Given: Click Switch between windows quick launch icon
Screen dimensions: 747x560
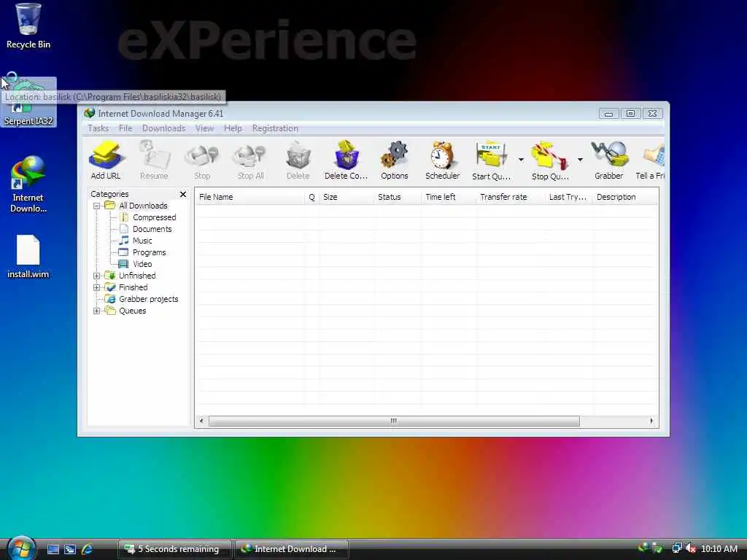Looking at the screenshot, I should click(x=70, y=549).
